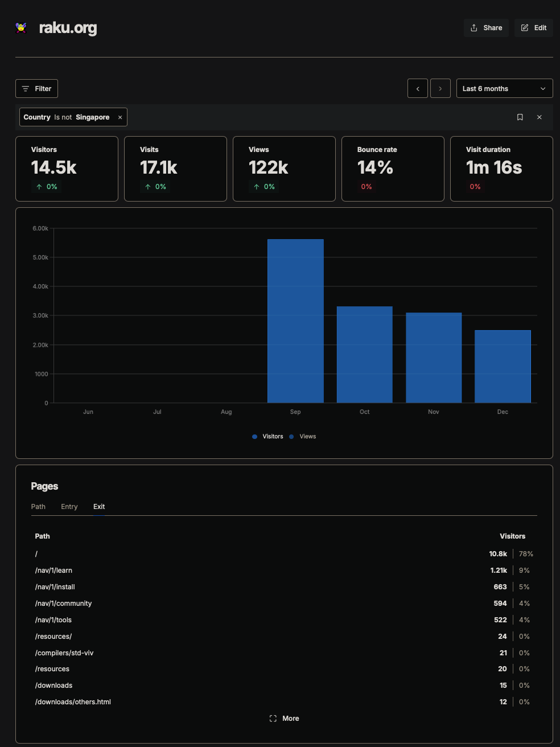Switch to the Path tab
The height and width of the screenshot is (747, 560).
pos(38,507)
